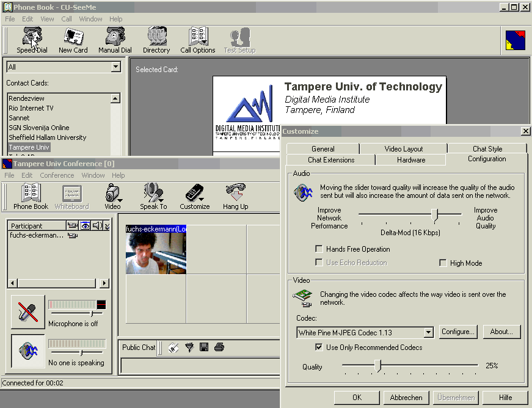Check the High Mode option
This screenshot has height=408, width=532.
(x=443, y=263)
